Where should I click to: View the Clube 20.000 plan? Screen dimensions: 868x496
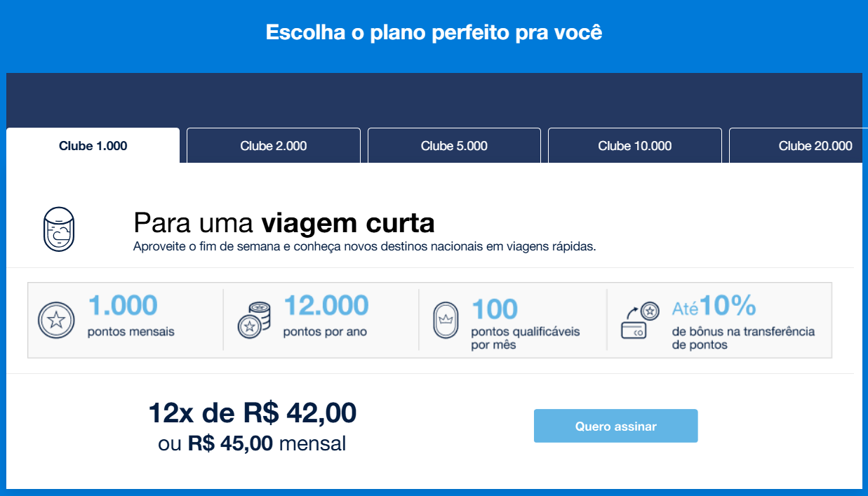(x=814, y=145)
